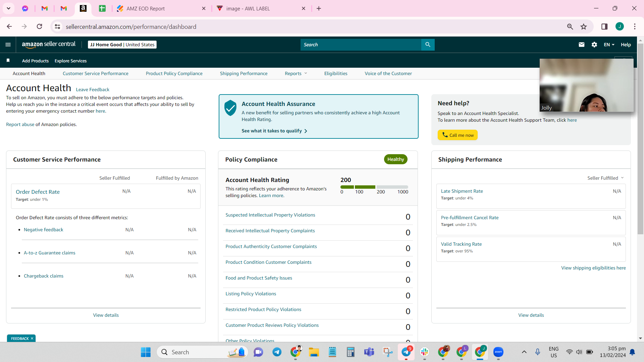Open the Seller Central hamburger menu
Screen dimensions: 644x362
pyautogui.click(x=8, y=45)
